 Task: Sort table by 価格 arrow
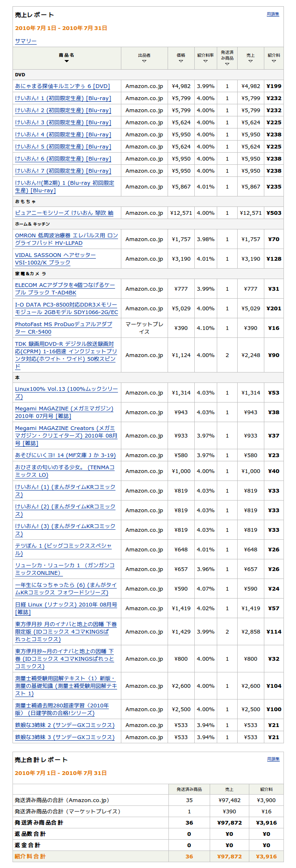tap(181, 61)
